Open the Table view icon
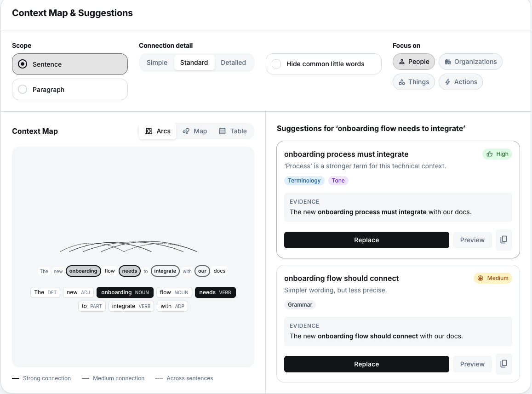The height and width of the screenshot is (394, 532). point(223,131)
